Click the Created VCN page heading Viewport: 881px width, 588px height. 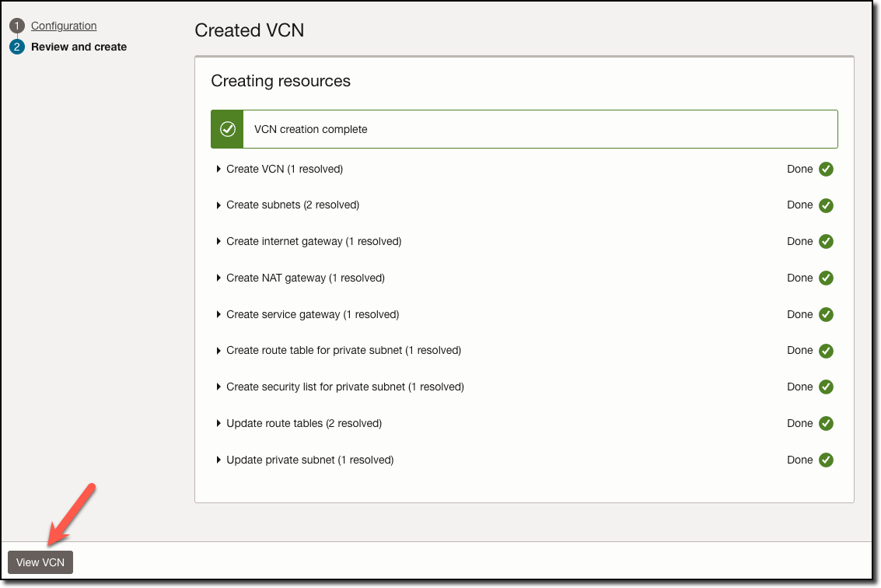click(x=249, y=30)
